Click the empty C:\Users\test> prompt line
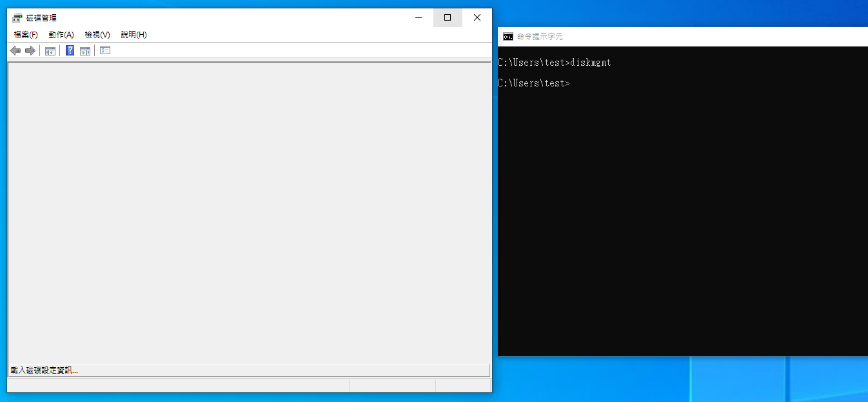Image resolution: width=868 pixels, height=402 pixels. [x=534, y=83]
